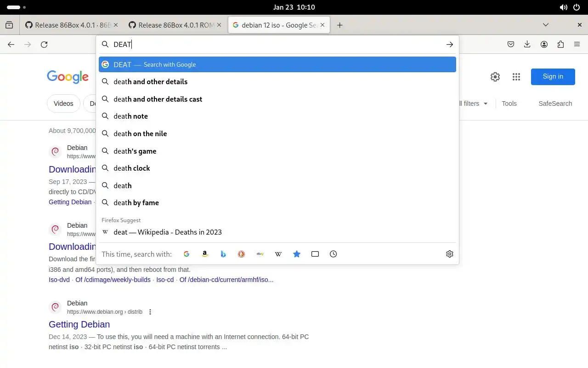588x368 pixels.
Task: Click the Go arrow in address bar
Action: point(450,45)
